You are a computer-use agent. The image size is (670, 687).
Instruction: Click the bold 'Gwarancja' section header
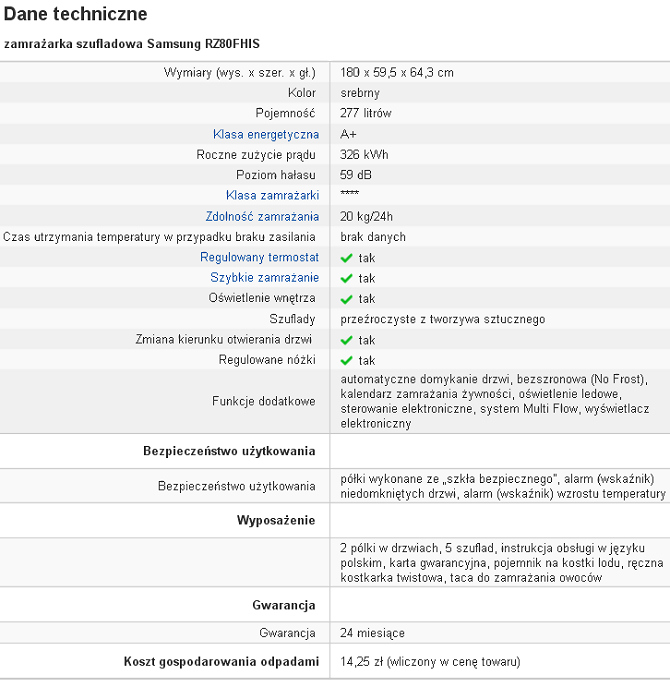[284, 605]
